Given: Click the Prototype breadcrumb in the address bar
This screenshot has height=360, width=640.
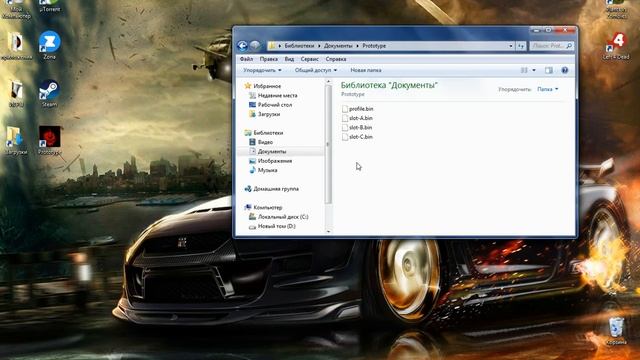Looking at the screenshot, I should point(374,46).
